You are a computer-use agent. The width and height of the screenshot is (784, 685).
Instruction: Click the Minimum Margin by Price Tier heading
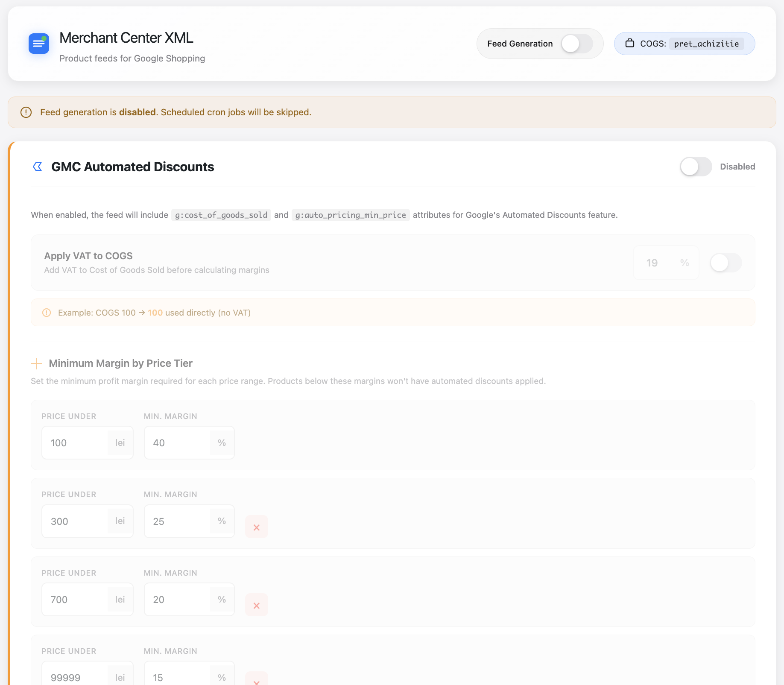coord(120,363)
